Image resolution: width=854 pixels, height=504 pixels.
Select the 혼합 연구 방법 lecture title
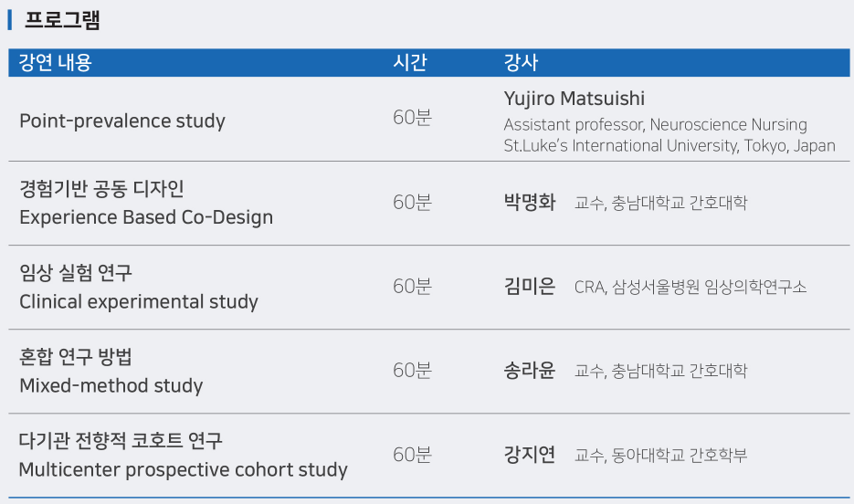tap(76, 357)
